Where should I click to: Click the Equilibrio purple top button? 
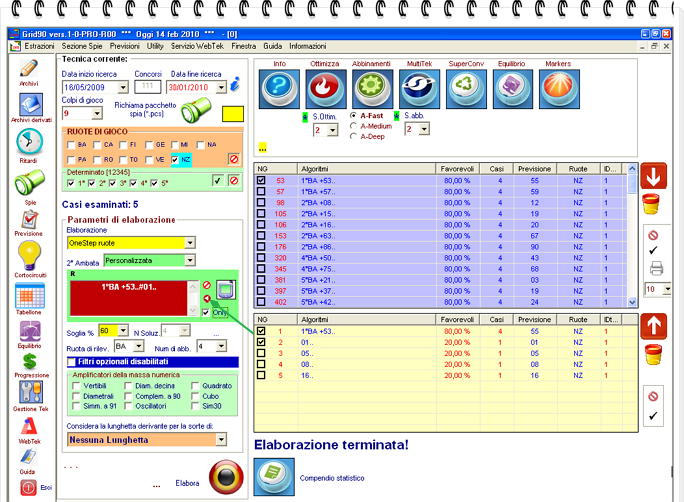pyautogui.click(x=513, y=89)
